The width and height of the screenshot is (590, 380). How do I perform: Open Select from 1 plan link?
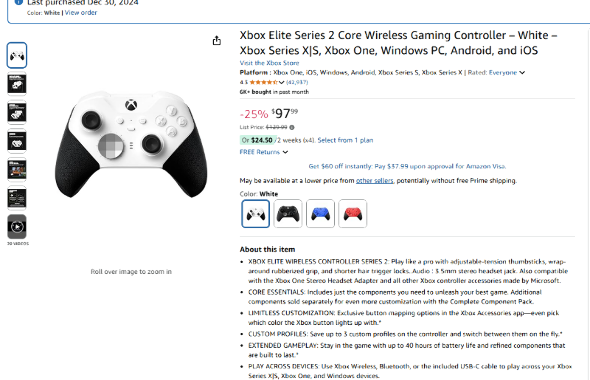pos(345,140)
